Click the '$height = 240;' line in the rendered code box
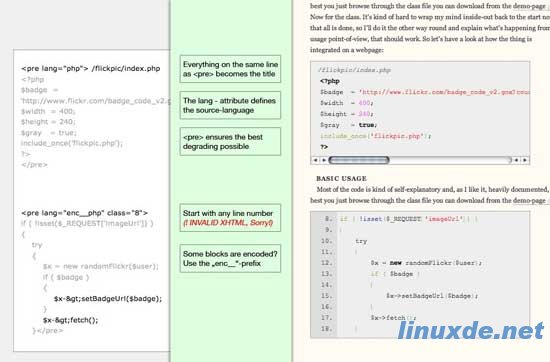550x362 pixels. (347, 114)
